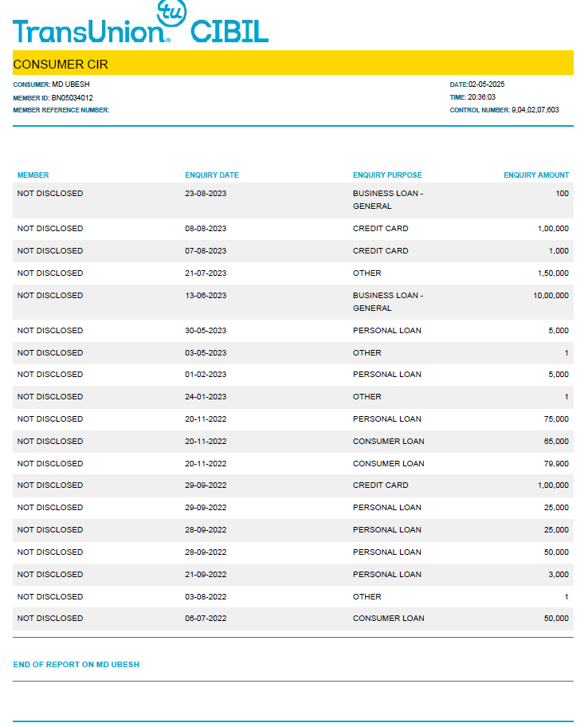
Task: Click the yellow CONSUMER CIR banner
Action: coord(293,63)
